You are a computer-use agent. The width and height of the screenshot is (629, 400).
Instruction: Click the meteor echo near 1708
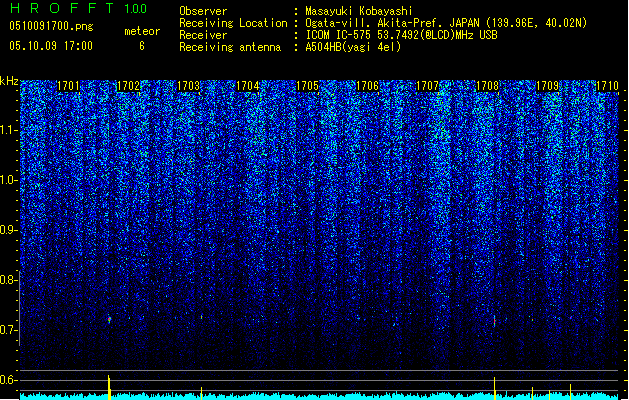coord(495,321)
